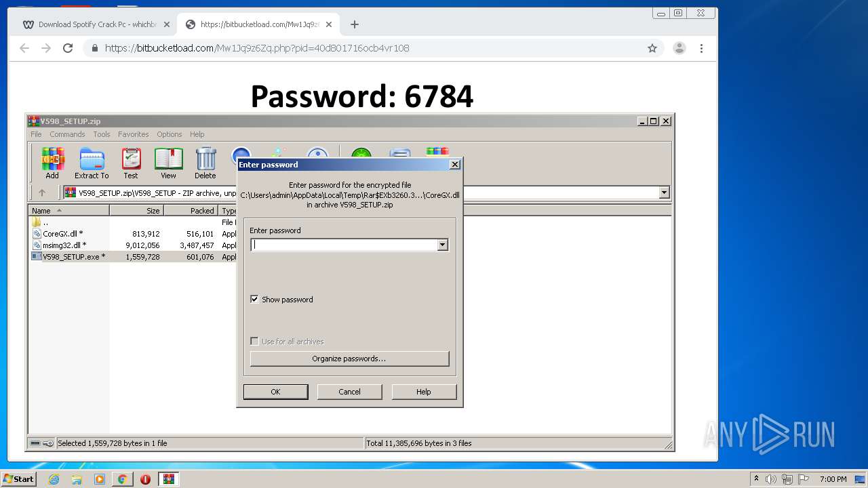Click the Organize passwords button
868x488 pixels.
pyautogui.click(x=349, y=359)
